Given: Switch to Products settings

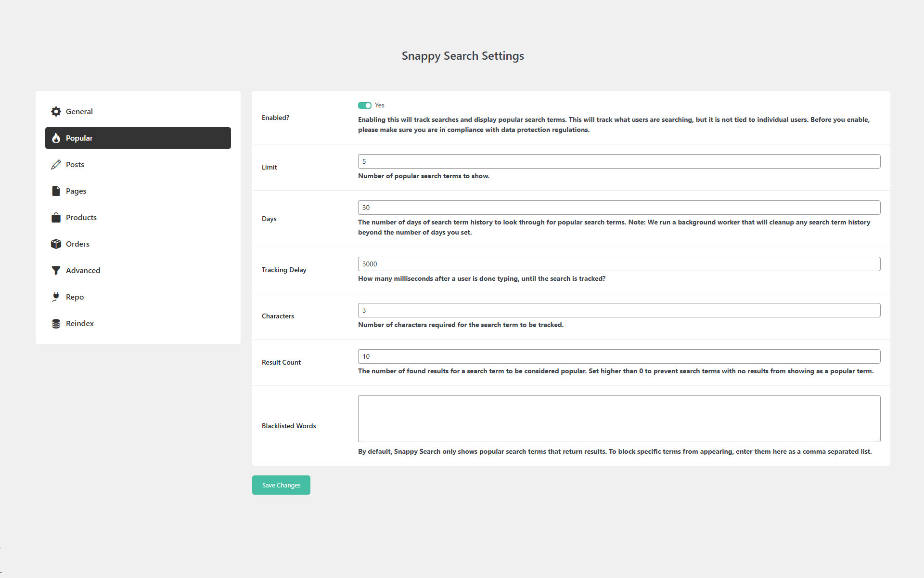Looking at the screenshot, I should (138, 217).
